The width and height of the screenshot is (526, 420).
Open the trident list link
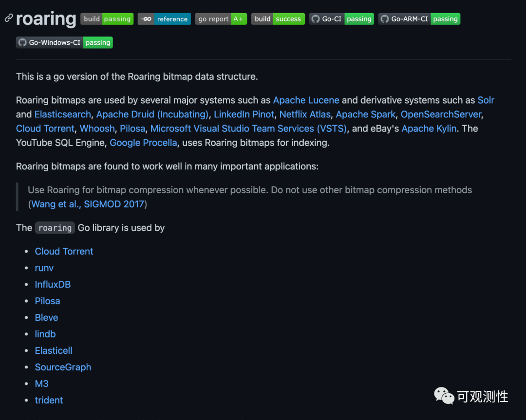[49, 400]
